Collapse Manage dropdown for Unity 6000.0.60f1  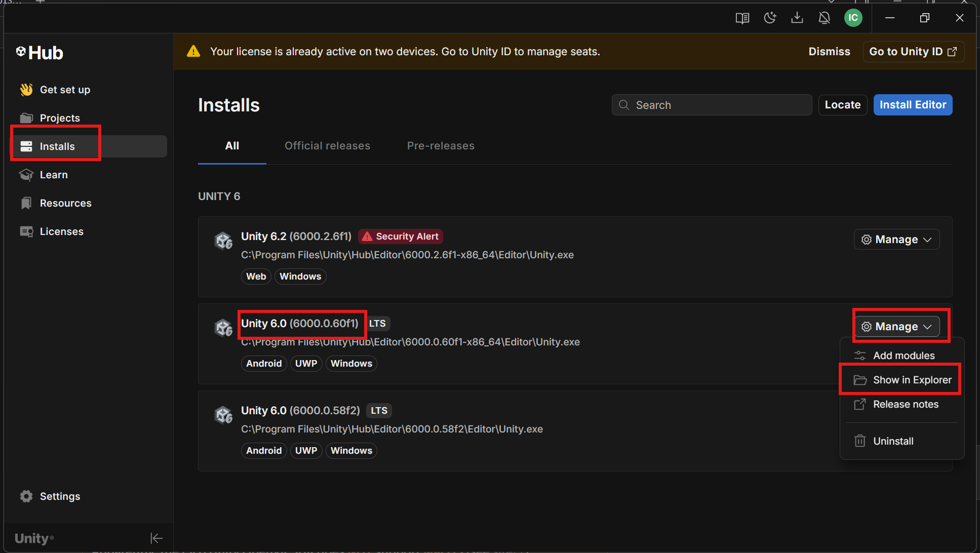(896, 327)
